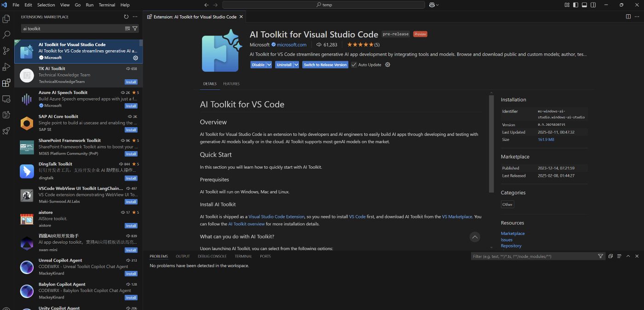This screenshot has height=310, width=644.
Task: Toggle the secondary side bar visibility
Action: pos(593,5)
